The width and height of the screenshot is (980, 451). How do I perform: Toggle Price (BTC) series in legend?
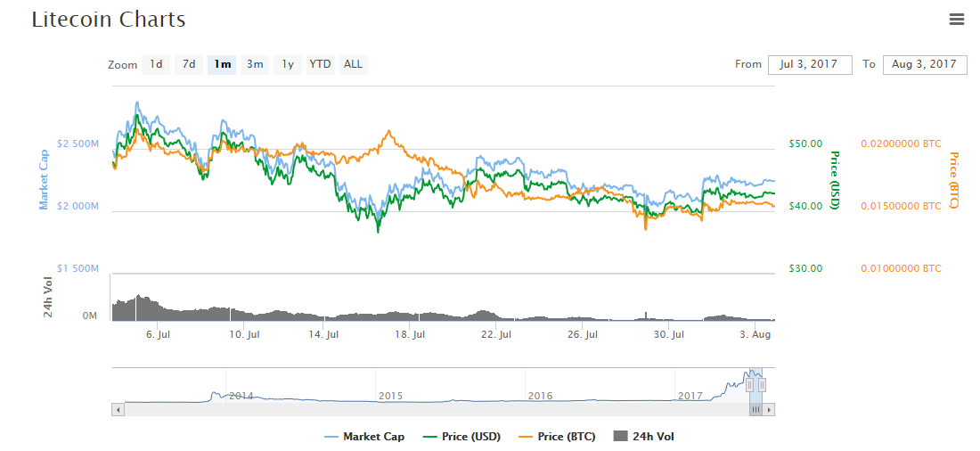coord(556,437)
